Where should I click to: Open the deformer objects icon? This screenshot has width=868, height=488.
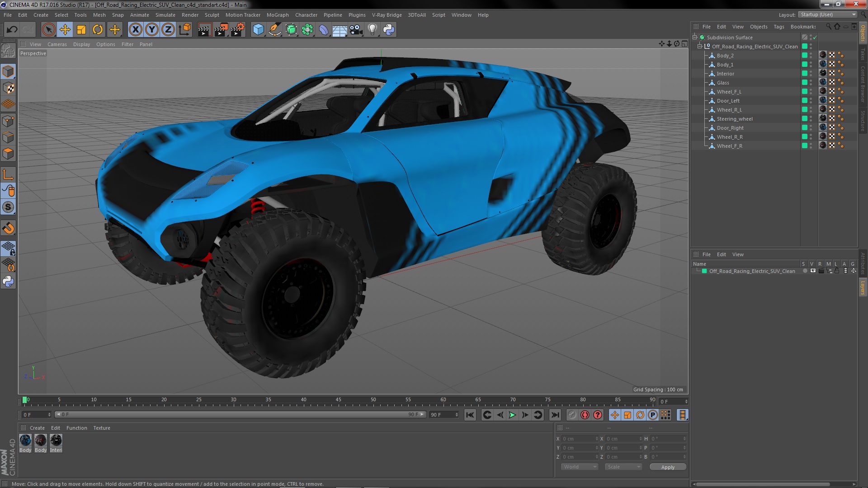tap(324, 30)
